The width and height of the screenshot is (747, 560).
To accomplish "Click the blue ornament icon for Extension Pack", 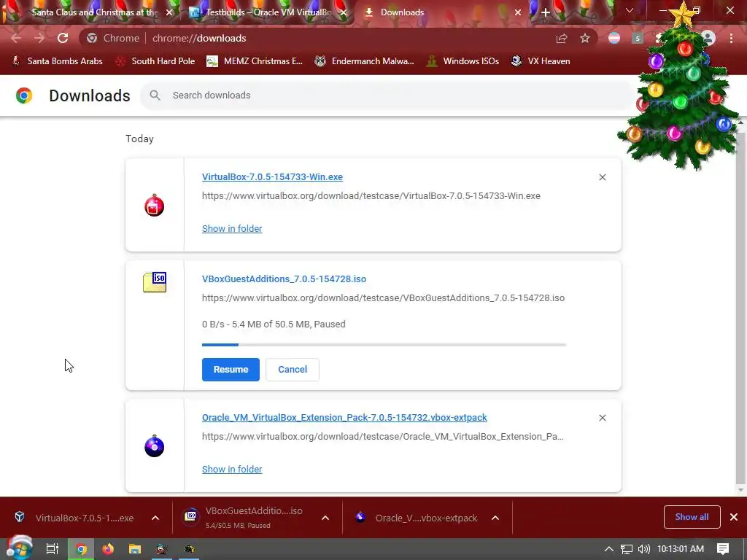I will tap(155, 446).
